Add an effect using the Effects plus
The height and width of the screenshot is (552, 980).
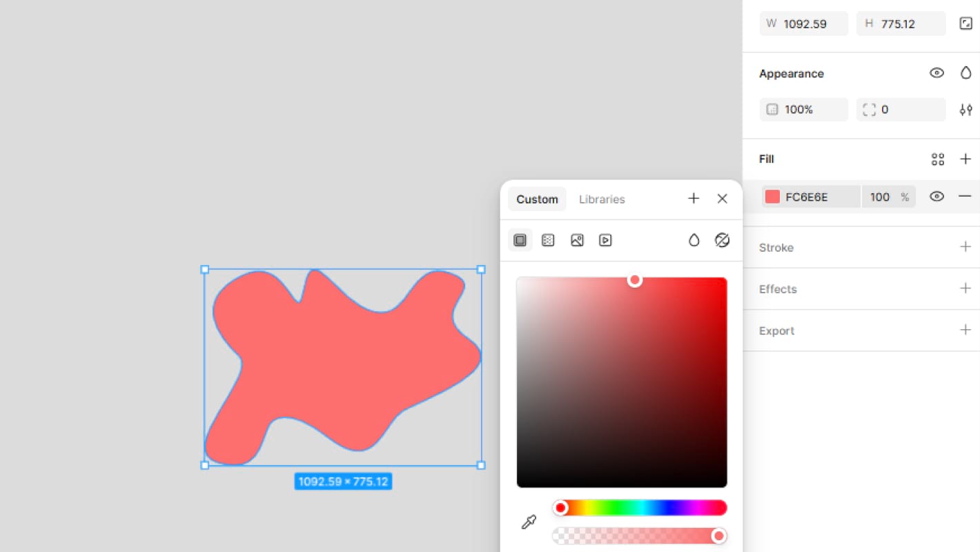coord(966,288)
